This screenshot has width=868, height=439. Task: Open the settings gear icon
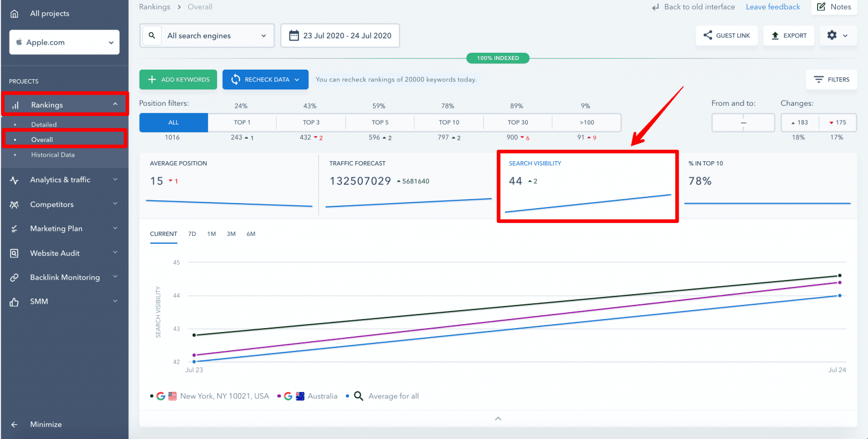832,35
